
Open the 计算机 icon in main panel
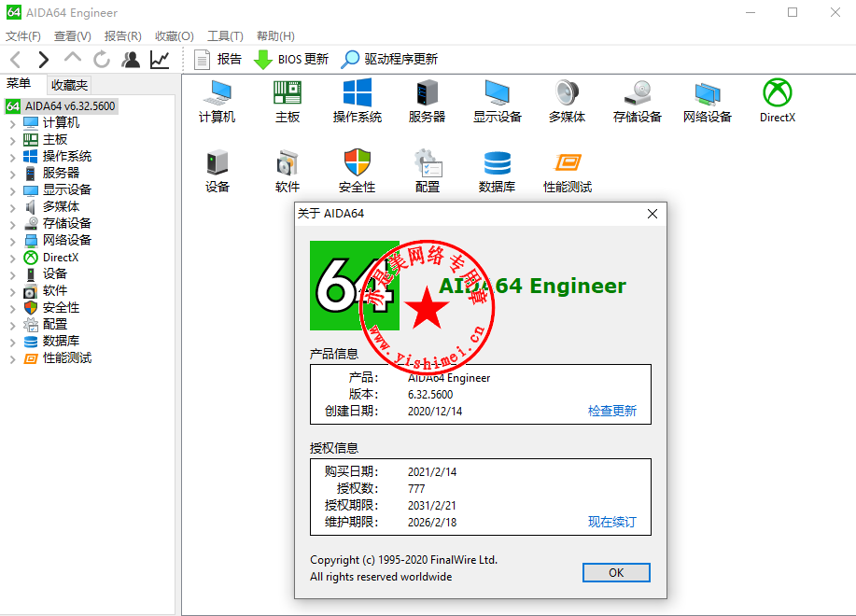click(217, 101)
